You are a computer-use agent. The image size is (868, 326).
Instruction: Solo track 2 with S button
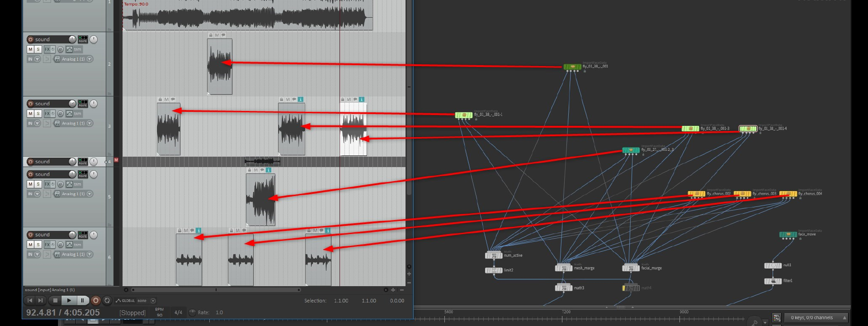(x=38, y=49)
